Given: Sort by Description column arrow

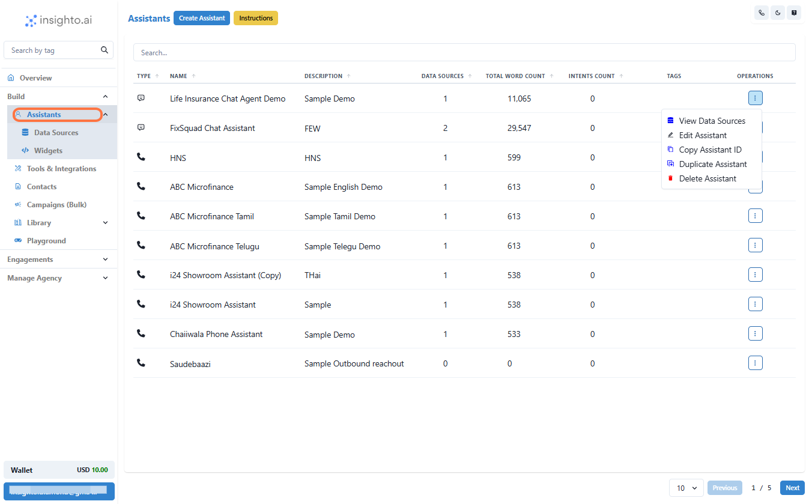Looking at the screenshot, I should pyautogui.click(x=349, y=76).
